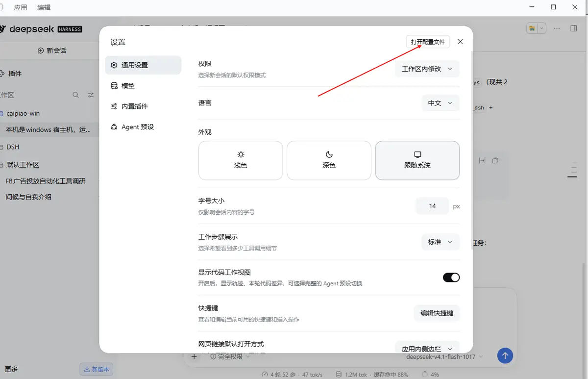The width and height of the screenshot is (588, 379).
Task: Click the workspace search magnifier icon
Action: pyautogui.click(x=75, y=95)
